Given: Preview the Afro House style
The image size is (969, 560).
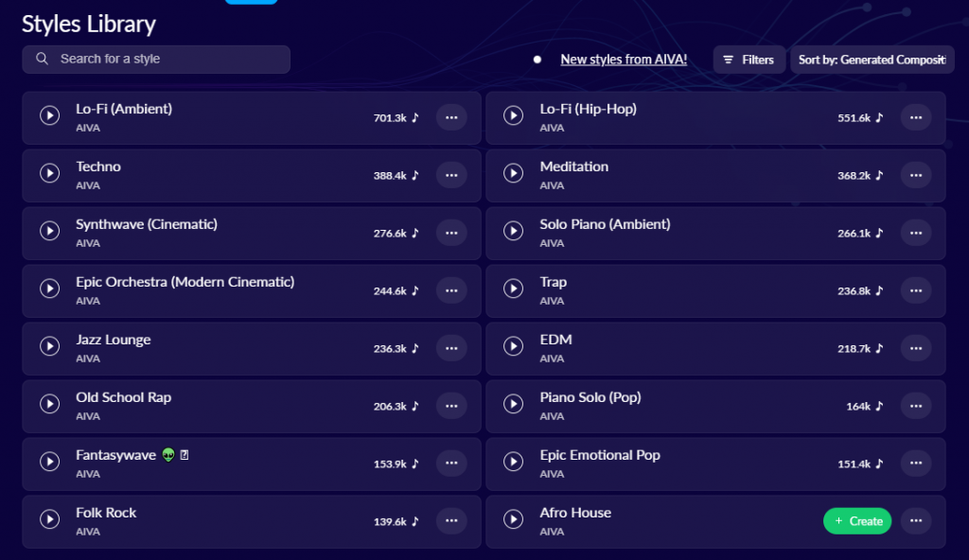Looking at the screenshot, I should 513,519.
